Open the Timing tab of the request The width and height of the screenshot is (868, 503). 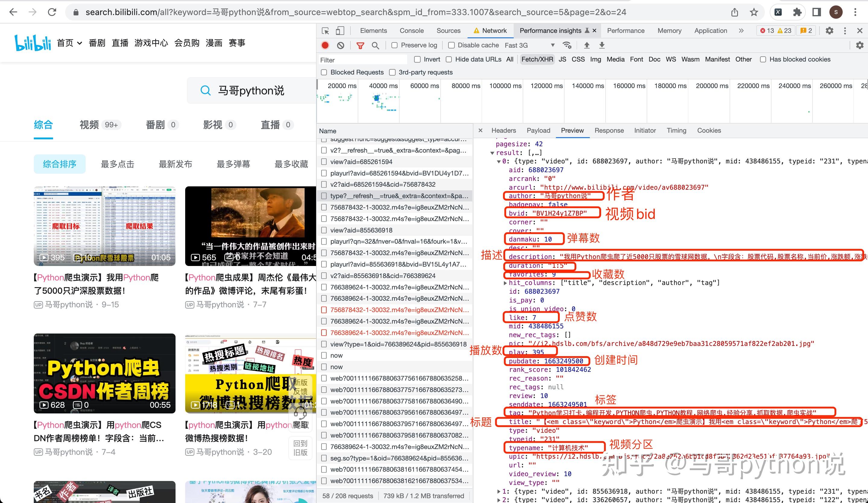tap(676, 131)
